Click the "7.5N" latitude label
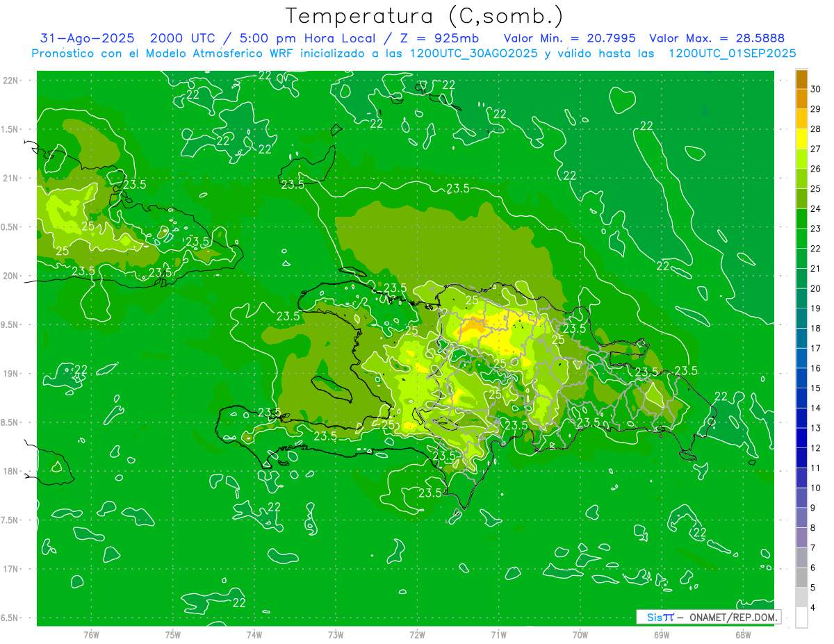 (10, 520)
